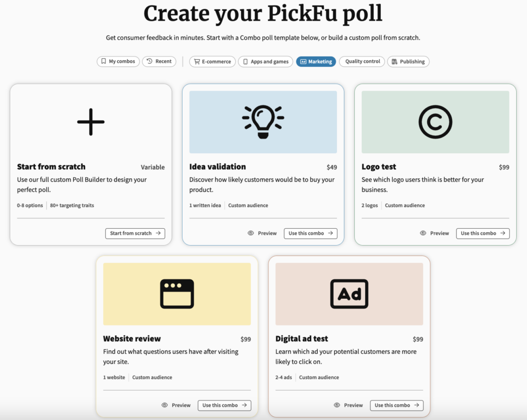The image size is (527, 420).
Task: Click the copyright symbol icon on Logo test
Action: (435, 121)
